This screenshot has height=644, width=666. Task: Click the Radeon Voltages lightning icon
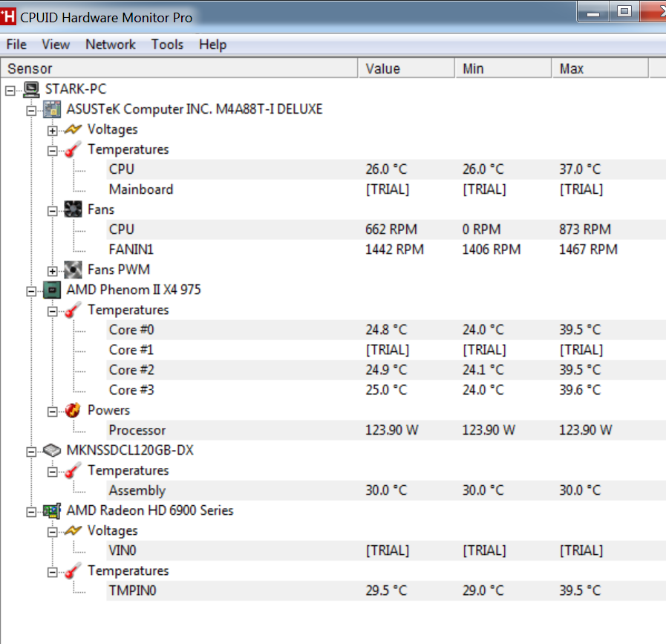coord(73,530)
